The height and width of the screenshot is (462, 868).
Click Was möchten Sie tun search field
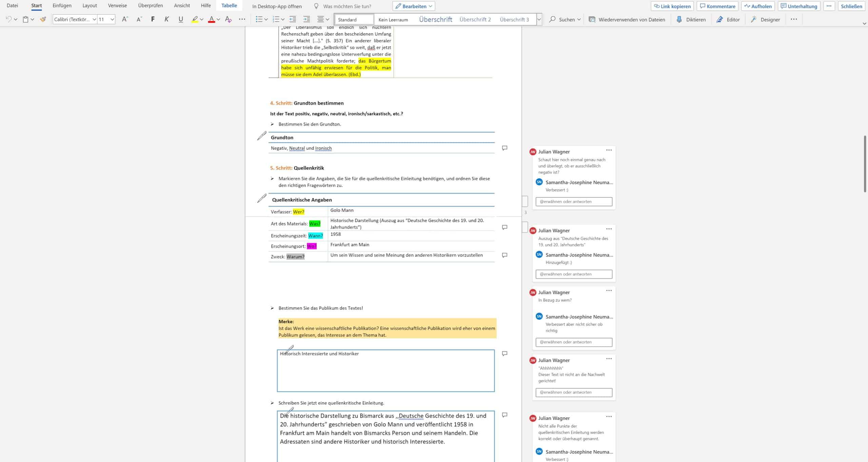347,6
